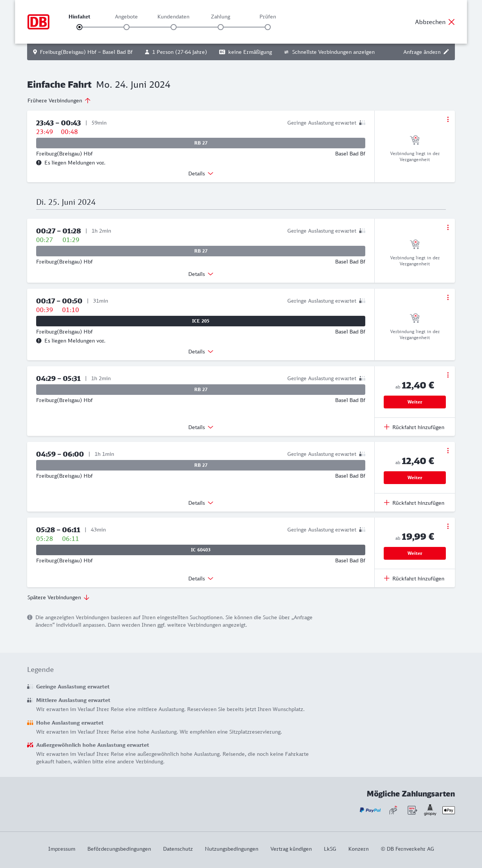Load Spätere Verbindungen

coord(58,597)
